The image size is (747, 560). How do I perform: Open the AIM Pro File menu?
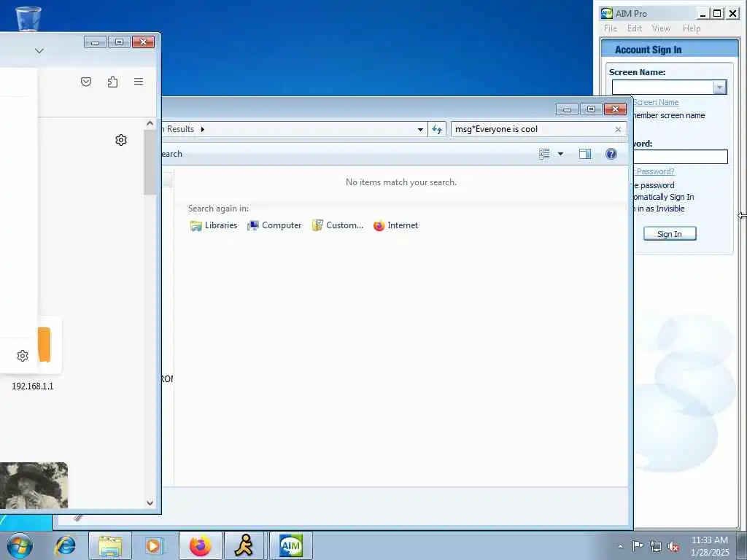[611, 28]
